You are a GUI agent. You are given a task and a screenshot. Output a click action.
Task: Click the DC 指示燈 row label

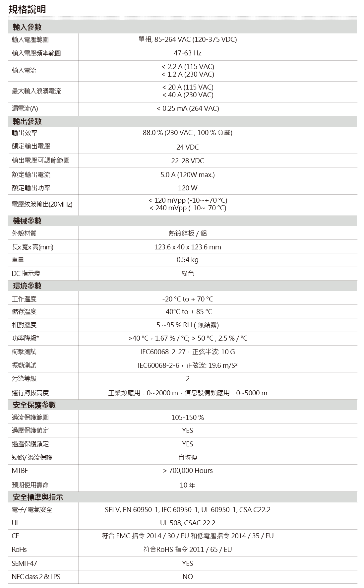26,274
